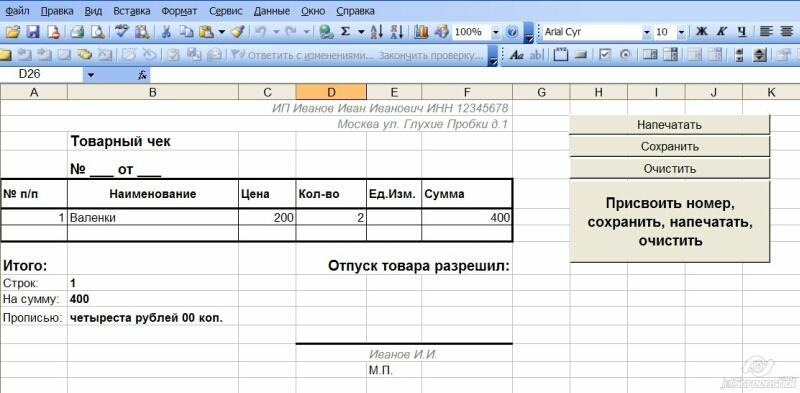
Task: Open the Файл menu
Action: (x=17, y=11)
